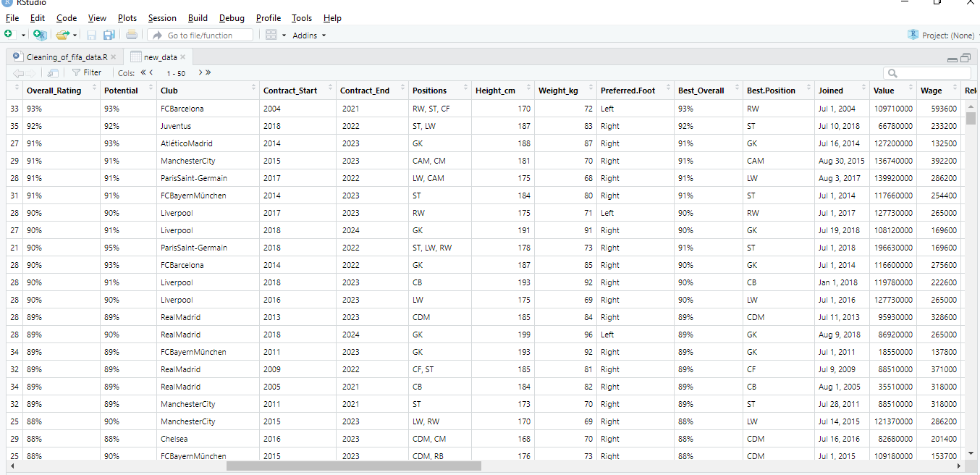Maximize the source pane
The width and height of the screenshot is (980, 475).
pyautogui.click(x=966, y=59)
